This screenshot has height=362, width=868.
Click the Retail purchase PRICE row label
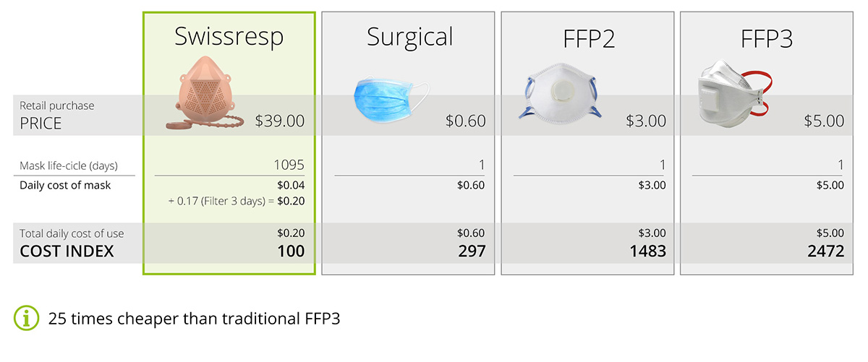(57, 116)
